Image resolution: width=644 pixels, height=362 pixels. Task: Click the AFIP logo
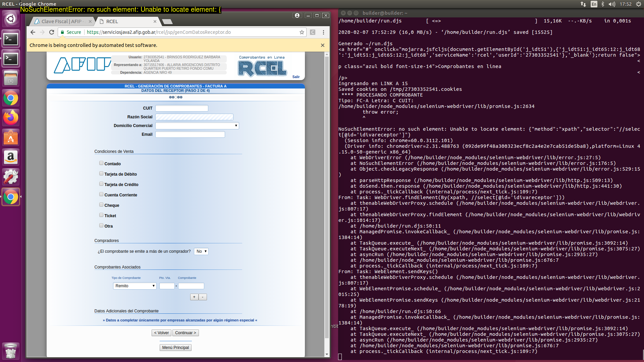[x=82, y=65]
